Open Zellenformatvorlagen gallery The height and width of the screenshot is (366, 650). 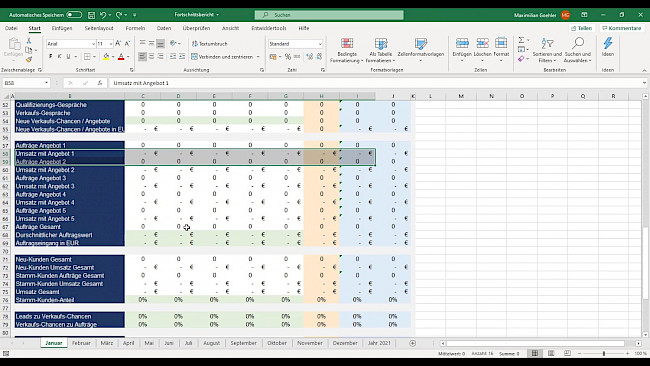420,50
